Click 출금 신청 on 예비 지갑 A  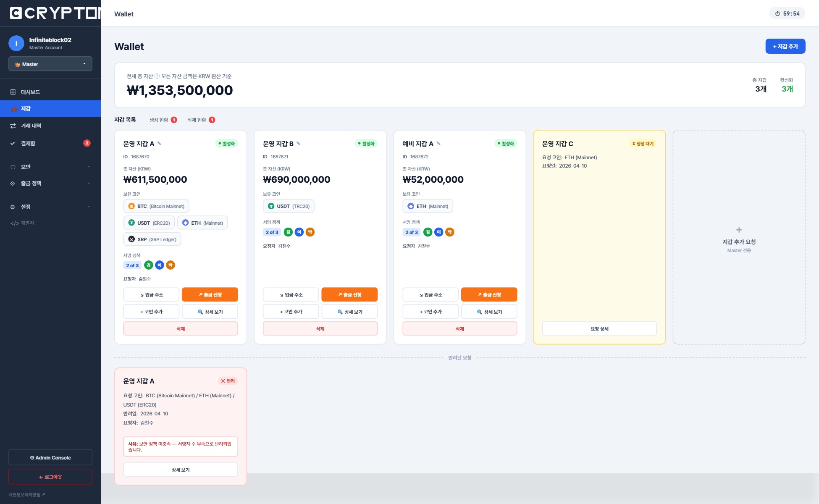(x=489, y=294)
